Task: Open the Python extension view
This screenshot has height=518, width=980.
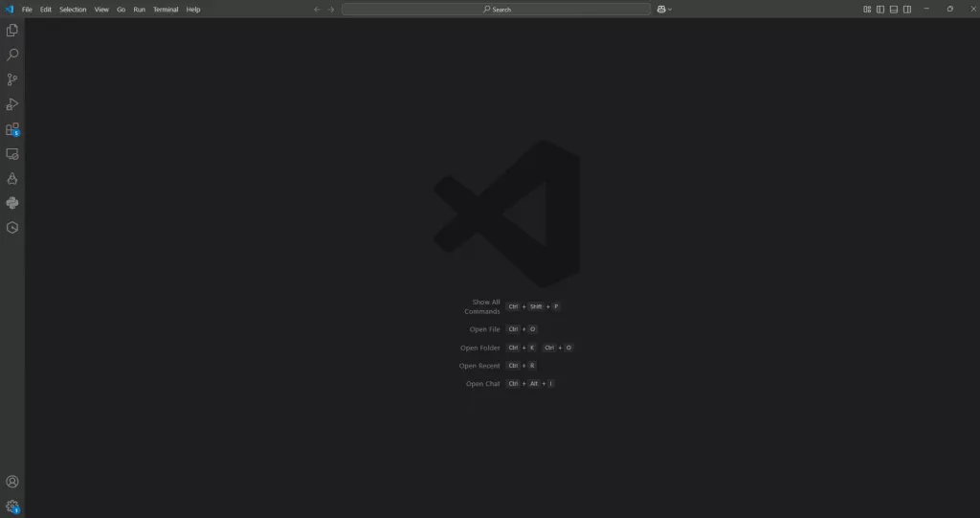Action: [12, 203]
